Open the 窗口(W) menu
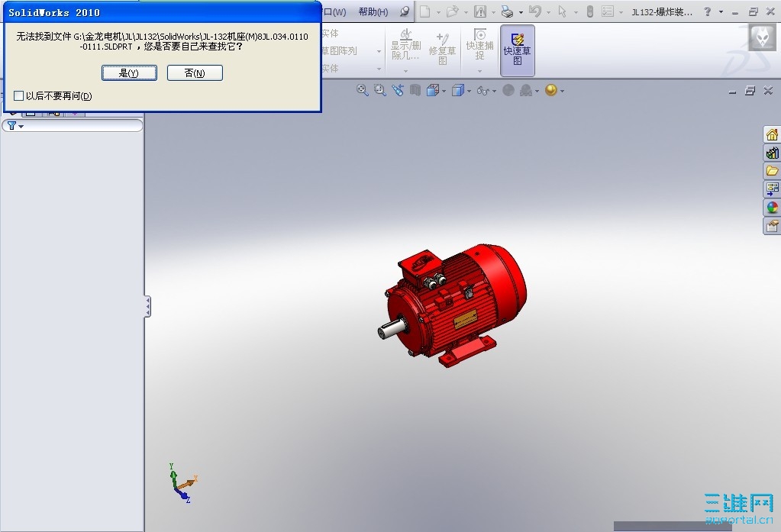Image resolution: width=781 pixels, height=532 pixels. coord(334,11)
